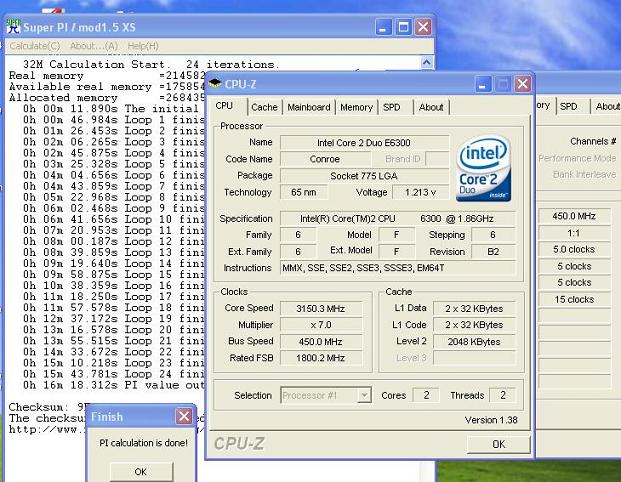Click Loop 24 line in Super PI
This screenshot has height=482, width=621.
click(114, 374)
